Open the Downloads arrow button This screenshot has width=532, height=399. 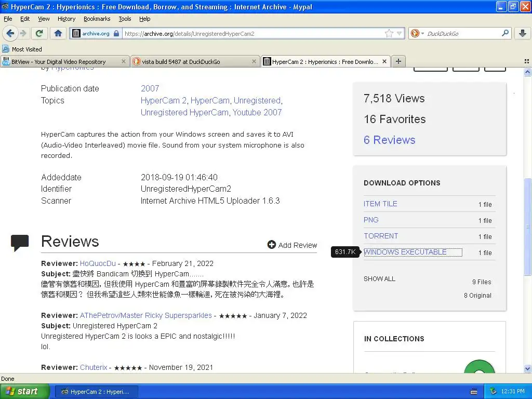[x=523, y=33]
